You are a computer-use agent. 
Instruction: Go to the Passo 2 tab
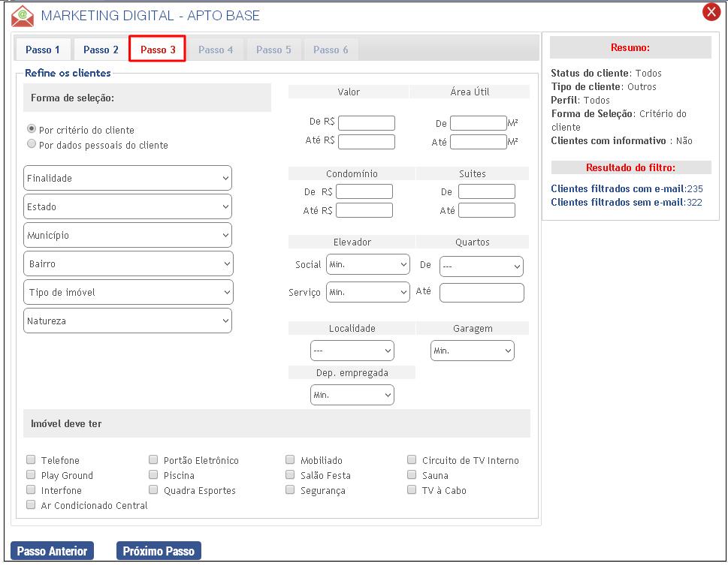coord(101,50)
